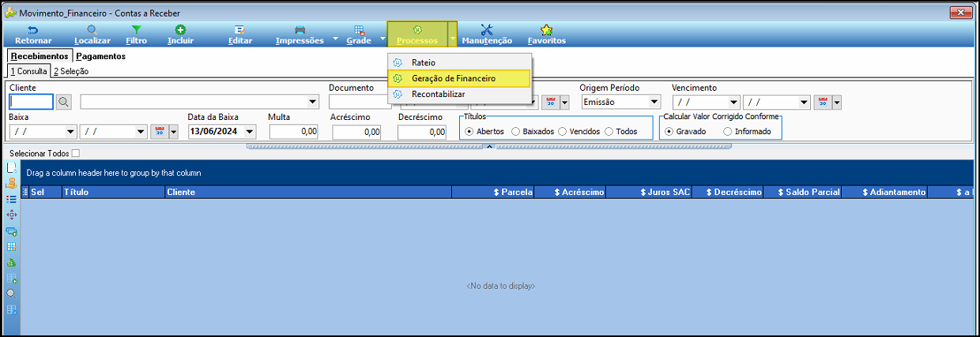The width and height of the screenshot is (980, 337).
Task: Expand the Impressões dropdown arrow
Action: 334,38
